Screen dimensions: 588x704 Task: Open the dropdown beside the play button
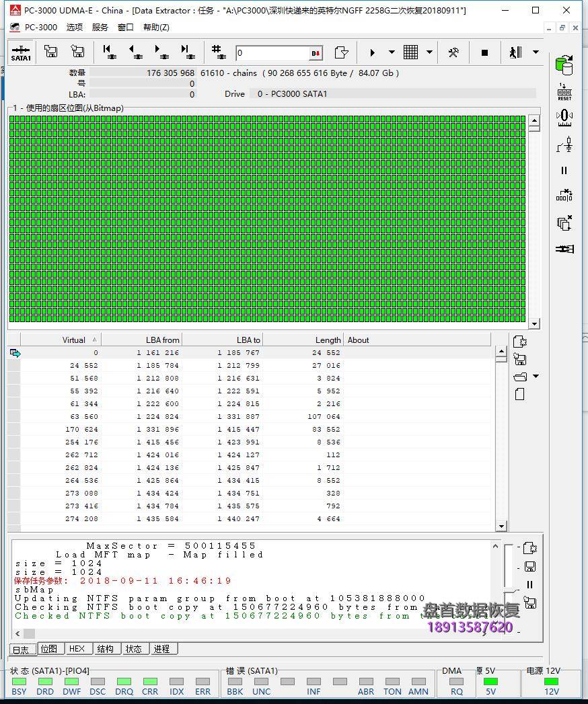pyautogui.click(x=391, y=52)
